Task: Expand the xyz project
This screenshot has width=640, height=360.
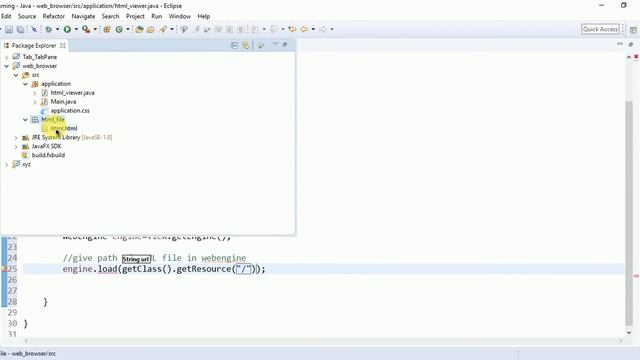Action: [x=7, y=164]
